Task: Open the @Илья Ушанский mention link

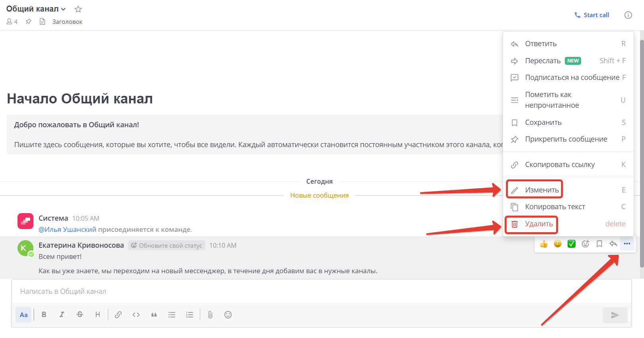Action: [67, 229]
